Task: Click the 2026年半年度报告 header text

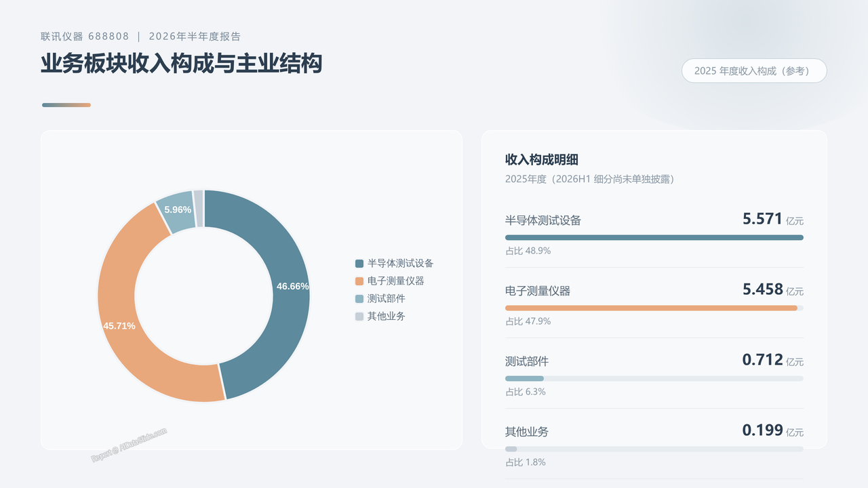Action: (195, 37)
